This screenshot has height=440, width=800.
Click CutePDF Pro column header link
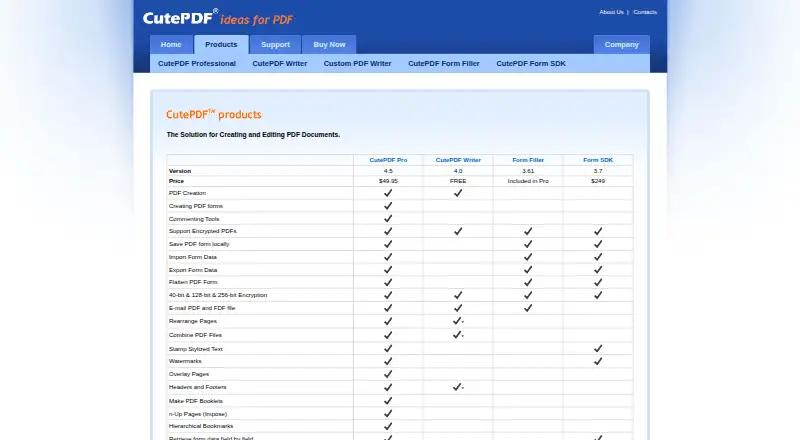point(388,160)
